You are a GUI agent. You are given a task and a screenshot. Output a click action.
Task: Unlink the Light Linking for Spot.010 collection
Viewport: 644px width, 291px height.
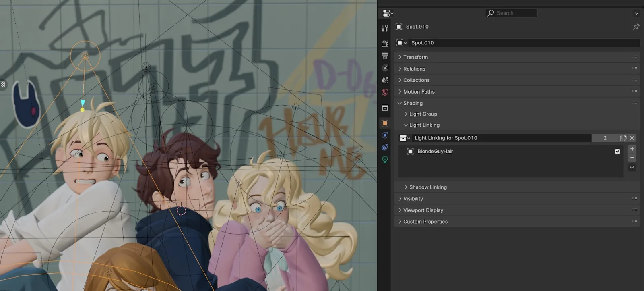pos(632,138)
